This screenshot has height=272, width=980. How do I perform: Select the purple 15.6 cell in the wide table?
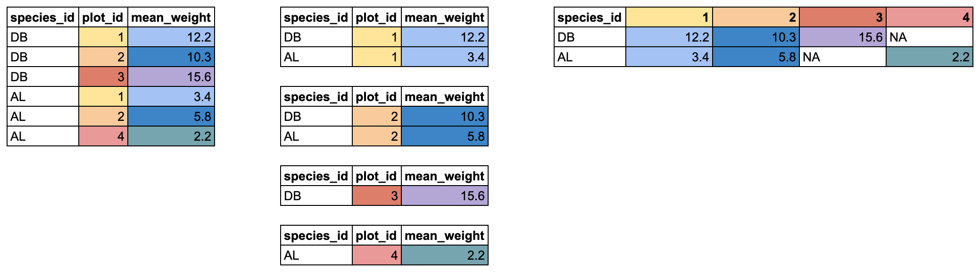[842, 37]
